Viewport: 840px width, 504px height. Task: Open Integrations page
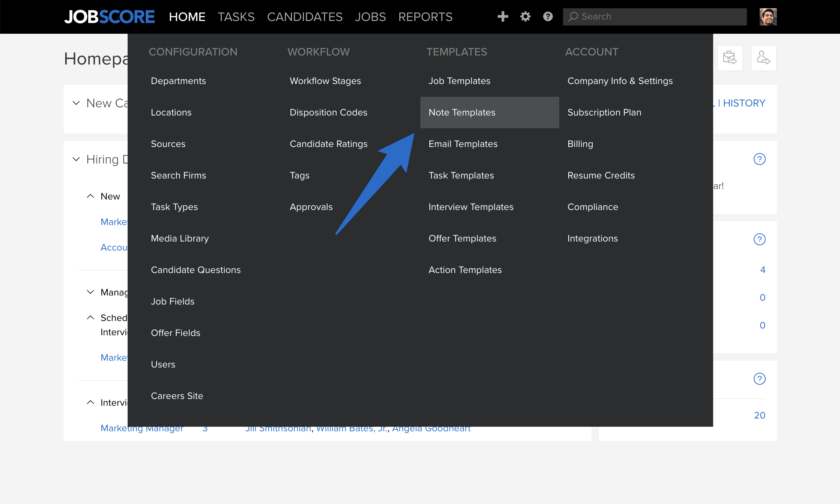click(x=593, y=238)
